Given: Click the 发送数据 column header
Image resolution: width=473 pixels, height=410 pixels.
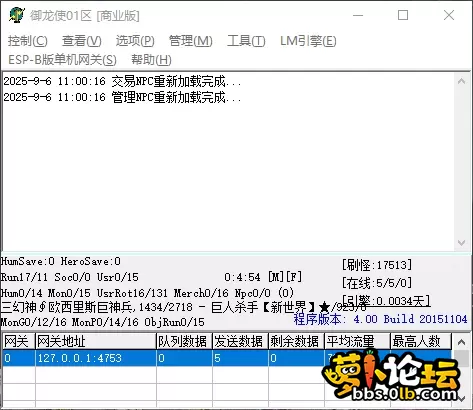Looking at the screenshot, I should pyautogui.click(x=240, y=341).
